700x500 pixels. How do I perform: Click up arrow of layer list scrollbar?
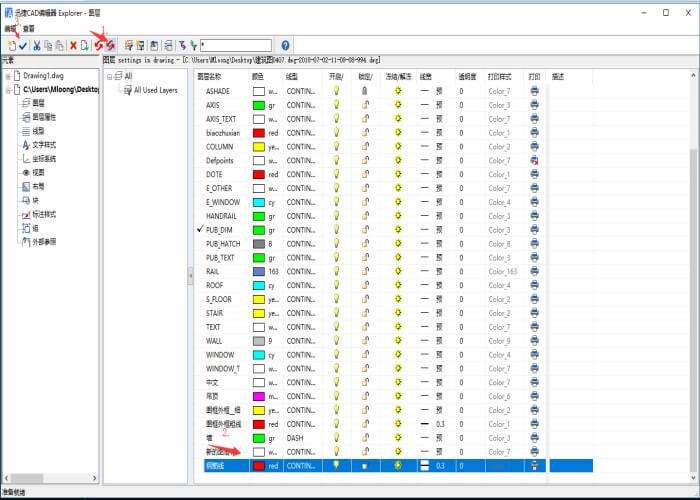point(693,76)
